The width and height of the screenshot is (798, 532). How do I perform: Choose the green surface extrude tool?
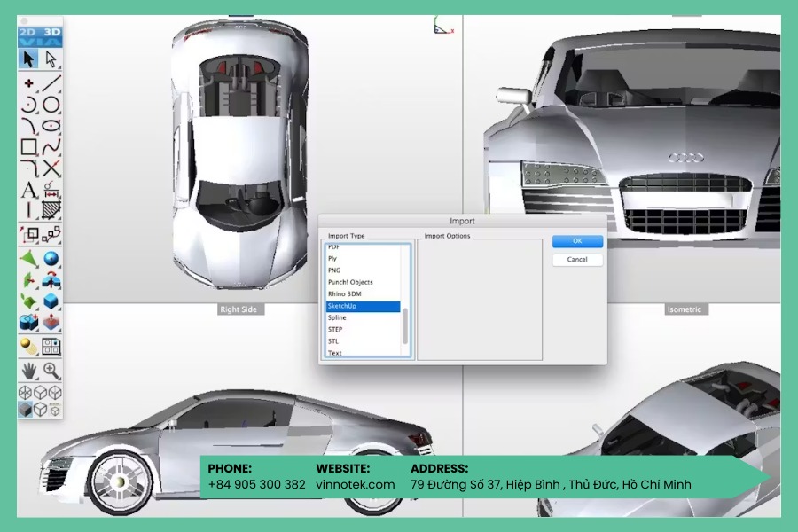click(29, 280)
